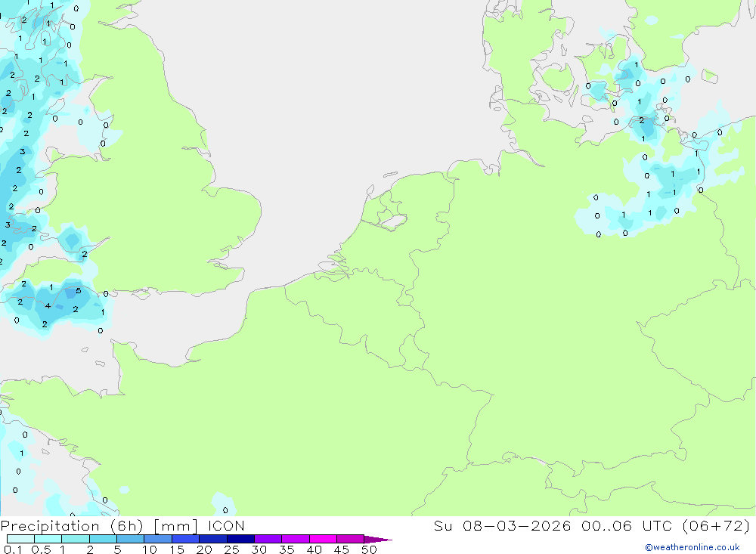Viewport: 756px width, 554px height.
Task: Click the 45–50 mm legend color swatch
Action: pyautogui.click(x=351, y=539)
